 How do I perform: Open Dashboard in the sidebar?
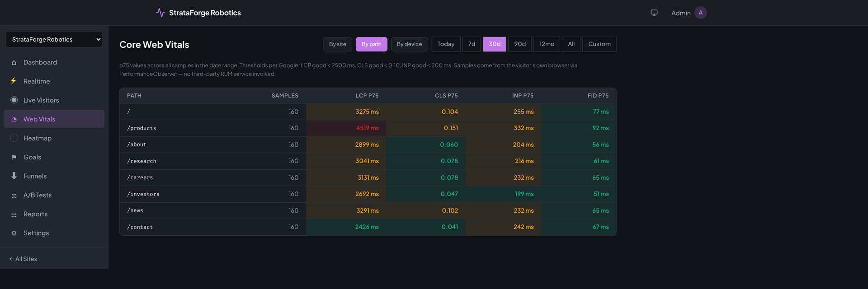(x=54, y=62)
